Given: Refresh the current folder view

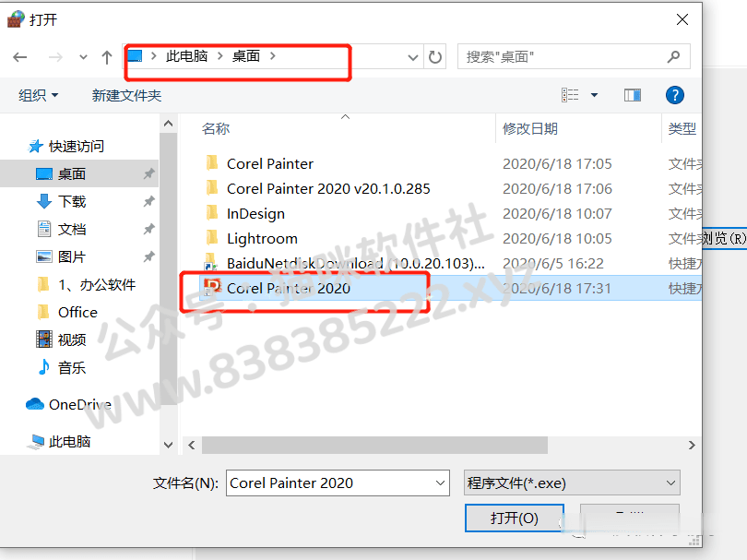Looking at the screenshot, I should (435, 57).
